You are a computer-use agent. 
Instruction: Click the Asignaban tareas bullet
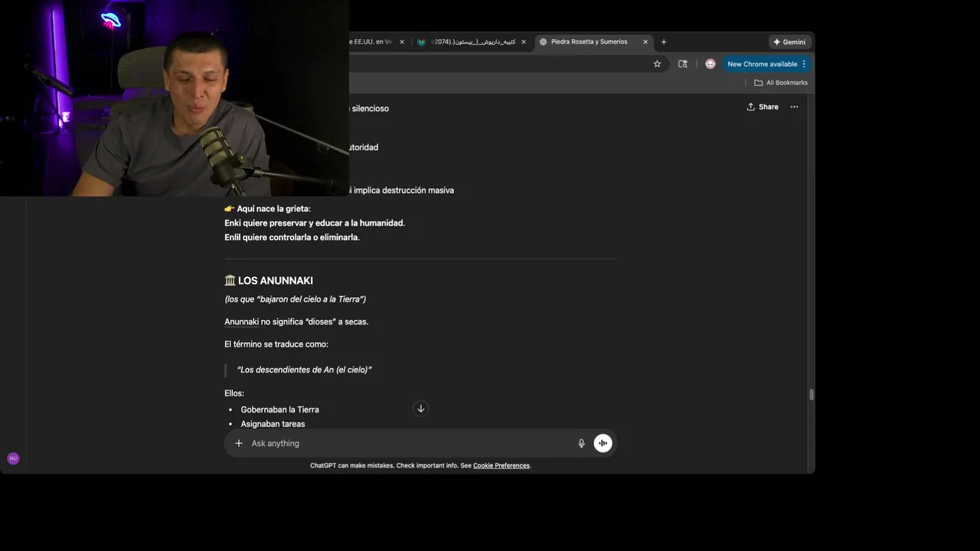(273, 424)
